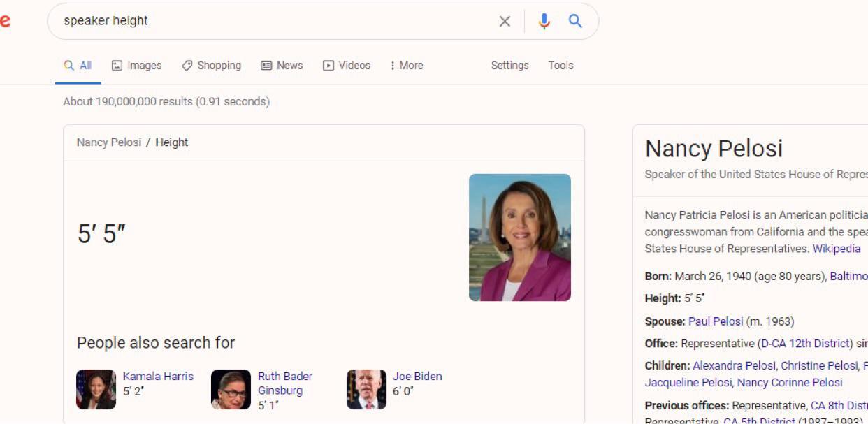The image size is (868, 424).
Task: Open Nancy Pelosi portrait photo
Action: 520,237
